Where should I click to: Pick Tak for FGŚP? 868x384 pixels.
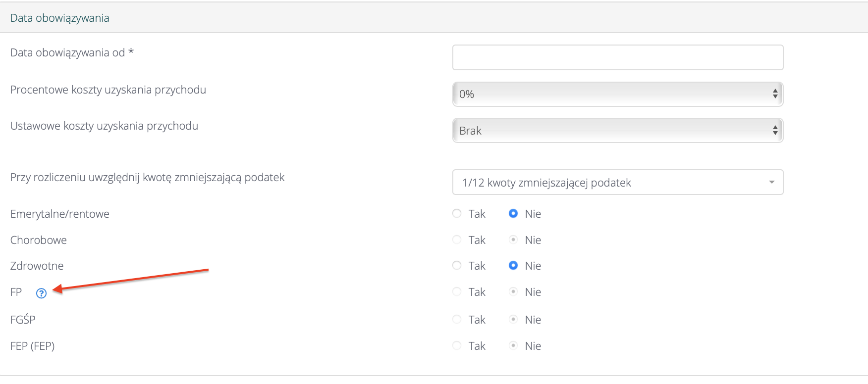pyautogui.click(x=457, y=320)
